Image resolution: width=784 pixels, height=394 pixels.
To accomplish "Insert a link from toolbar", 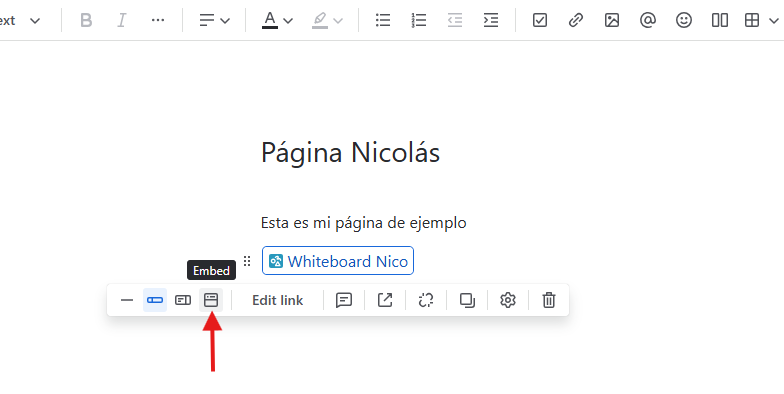I will pos(576,20).
